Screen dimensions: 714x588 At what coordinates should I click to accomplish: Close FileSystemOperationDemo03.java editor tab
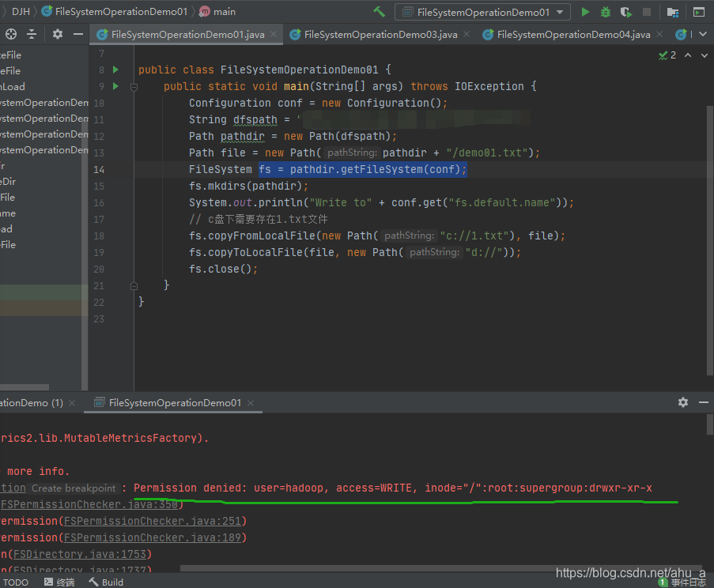coord(467,34)
